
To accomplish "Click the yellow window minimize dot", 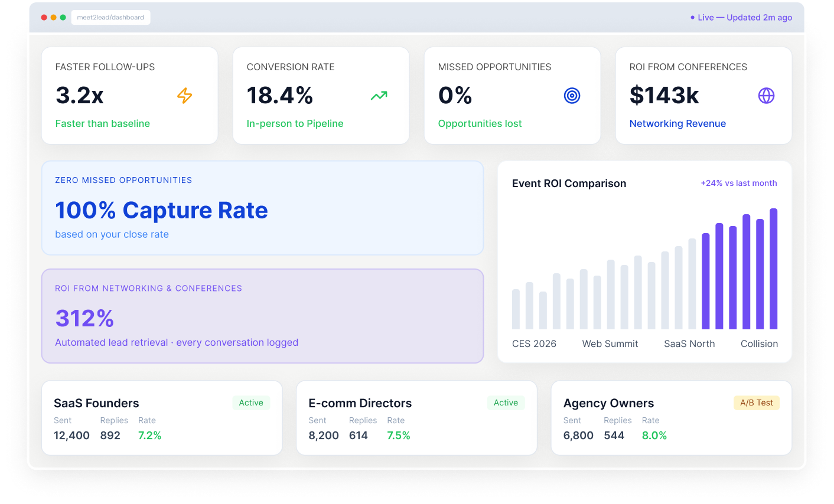I will 53,18.
